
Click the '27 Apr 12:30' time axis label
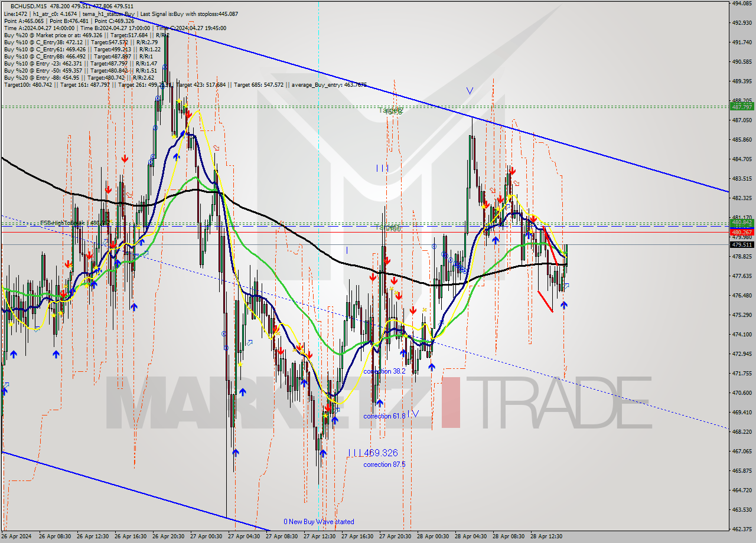point(321,537)
